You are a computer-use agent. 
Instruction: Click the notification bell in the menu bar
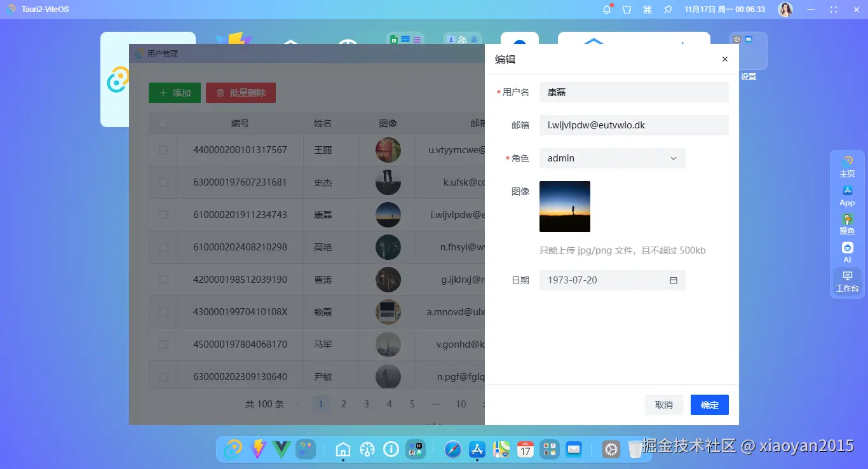(x=607, y=9)
